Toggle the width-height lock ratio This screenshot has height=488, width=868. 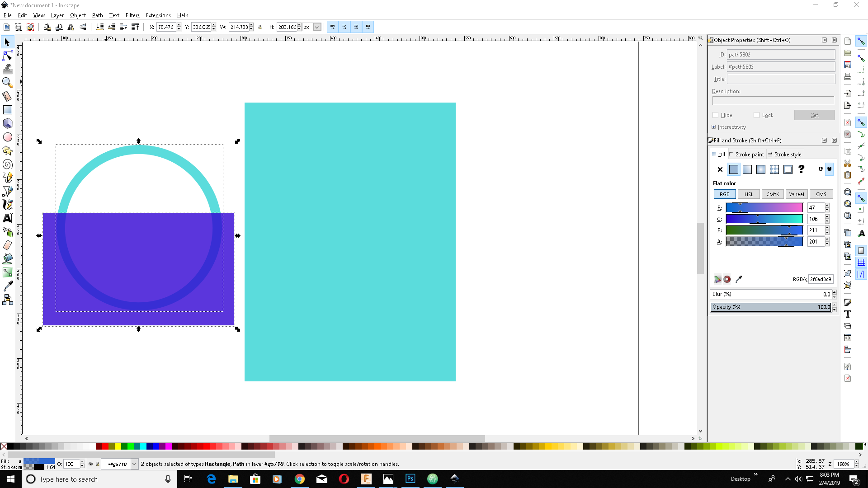pyautogui.click(x=260, y=27)
